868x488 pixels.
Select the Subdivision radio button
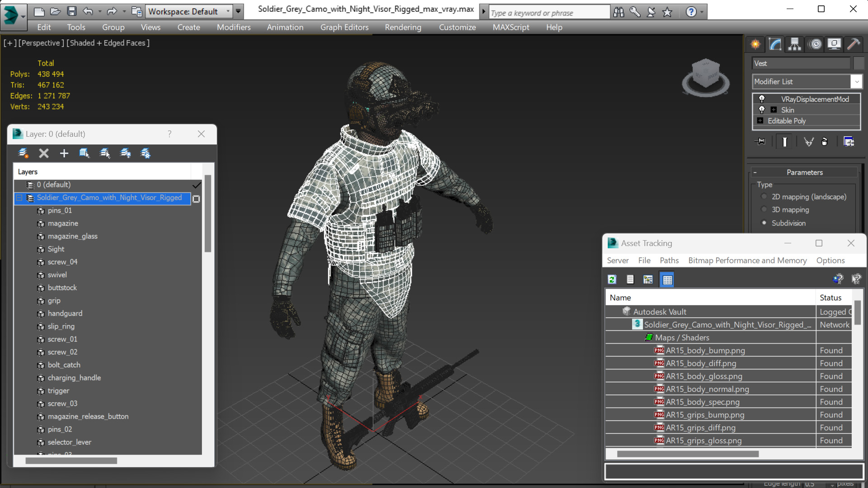click(x=764, y=223)
